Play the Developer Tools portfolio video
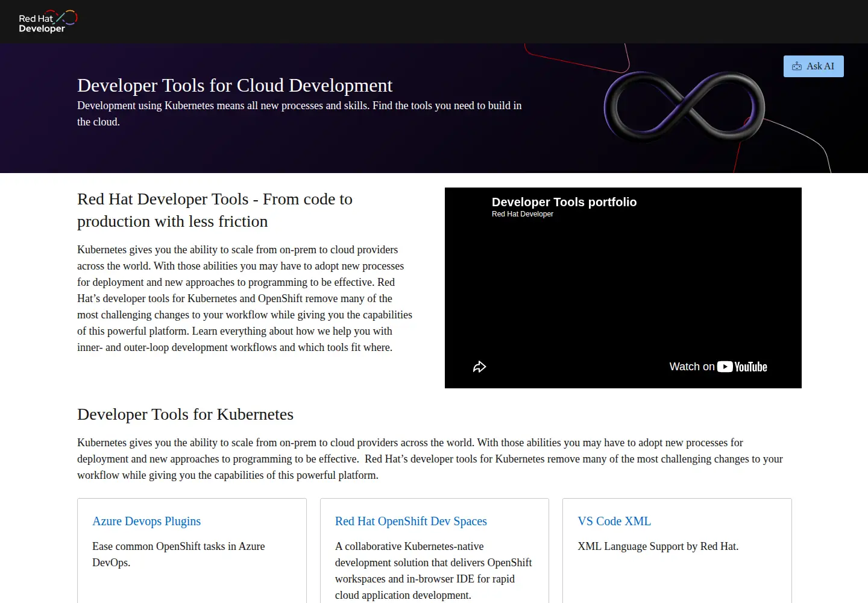Screen dimensions: 868x603 click(x=623, y=288)
